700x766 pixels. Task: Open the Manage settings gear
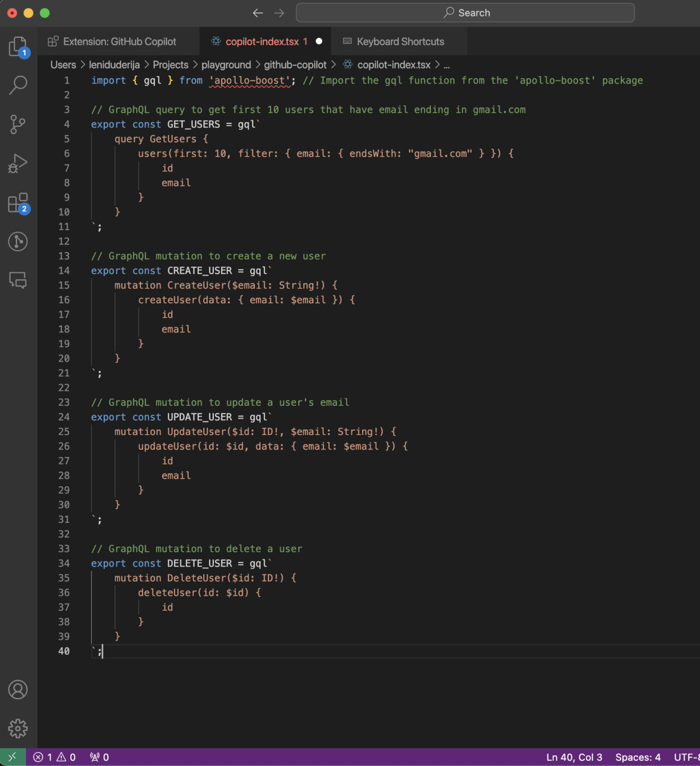pos(18,729)
